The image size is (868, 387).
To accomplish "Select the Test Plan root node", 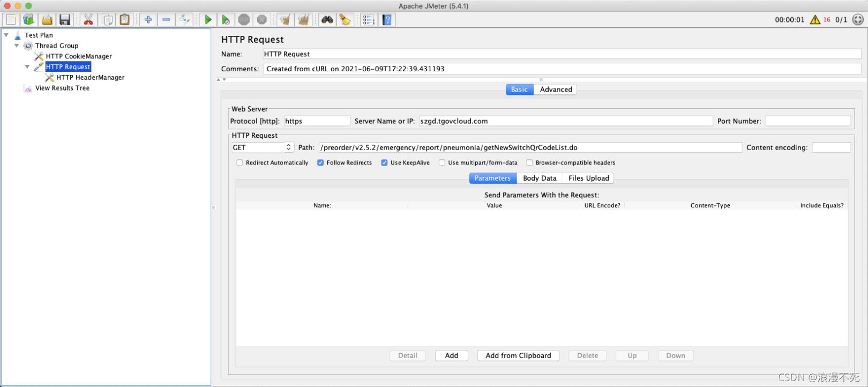I will tap(39, 35).
